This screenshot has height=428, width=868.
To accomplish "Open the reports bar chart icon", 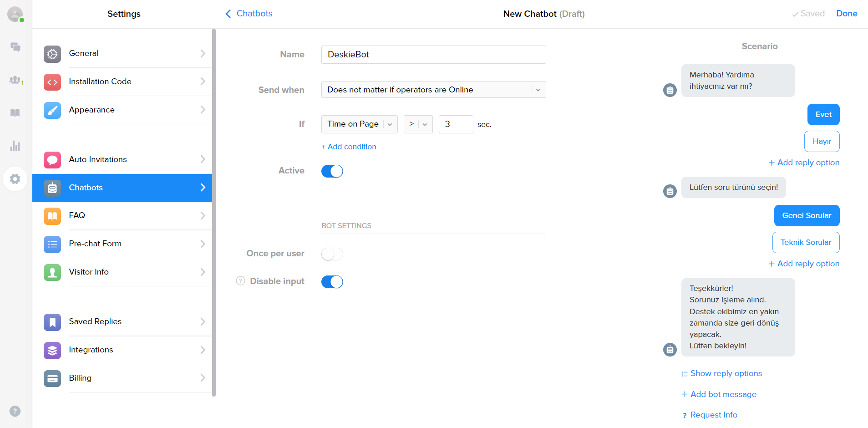I will pyautogui.click(x=15, y=146).
